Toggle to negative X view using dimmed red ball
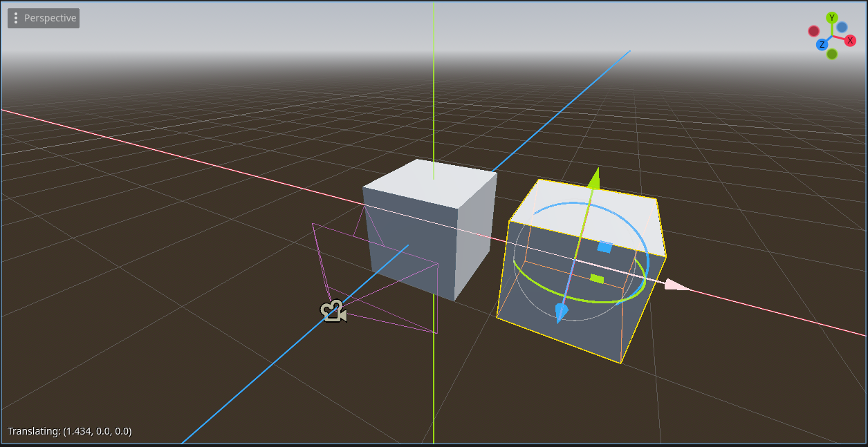Viewport: 868px width, 447px height. coord(813,31)
